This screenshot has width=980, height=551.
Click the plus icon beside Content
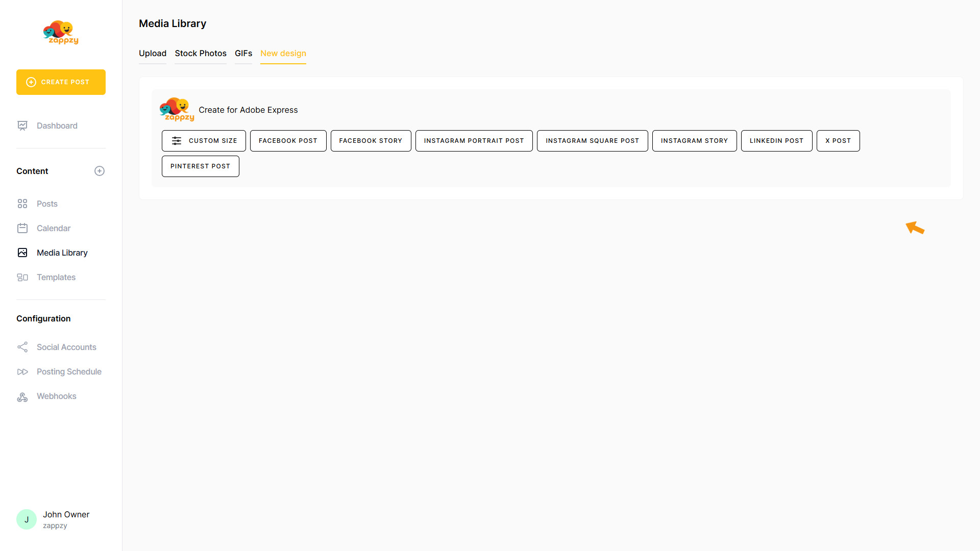tap(100, 171)
